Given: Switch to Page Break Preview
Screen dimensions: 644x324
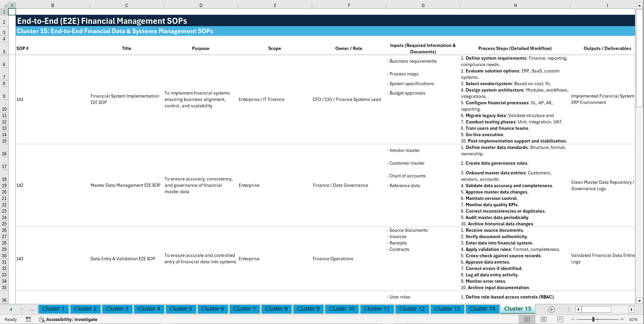Looking at the screenshot, I should (x=560, y=319).
